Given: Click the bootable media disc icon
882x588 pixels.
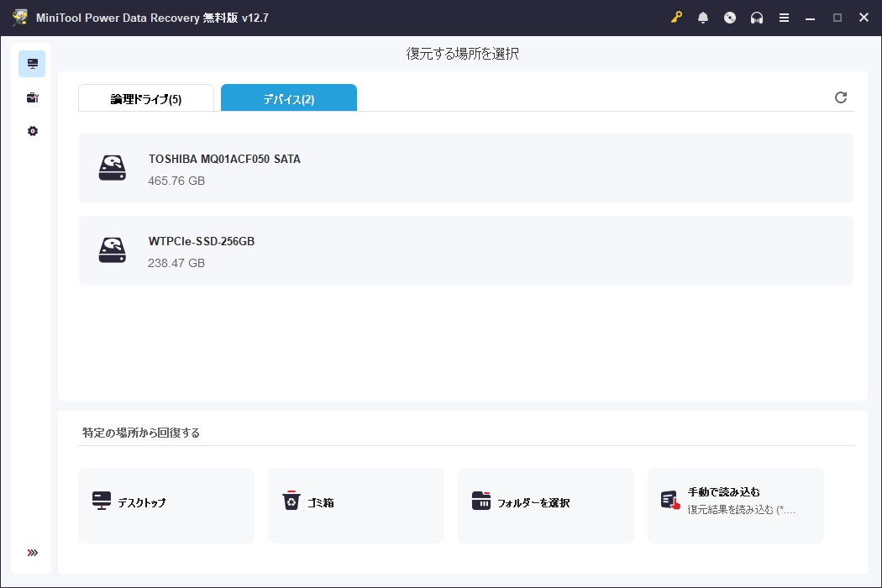Looking at the screenshot, I should (x=730, y=18).
